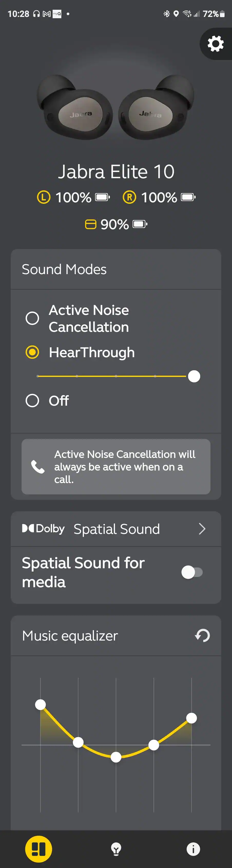Viewport: 232px width, 868px height.
Task: Click the lowest bass equalizer point
Action: pyautogui.click(x=41, y=704)
